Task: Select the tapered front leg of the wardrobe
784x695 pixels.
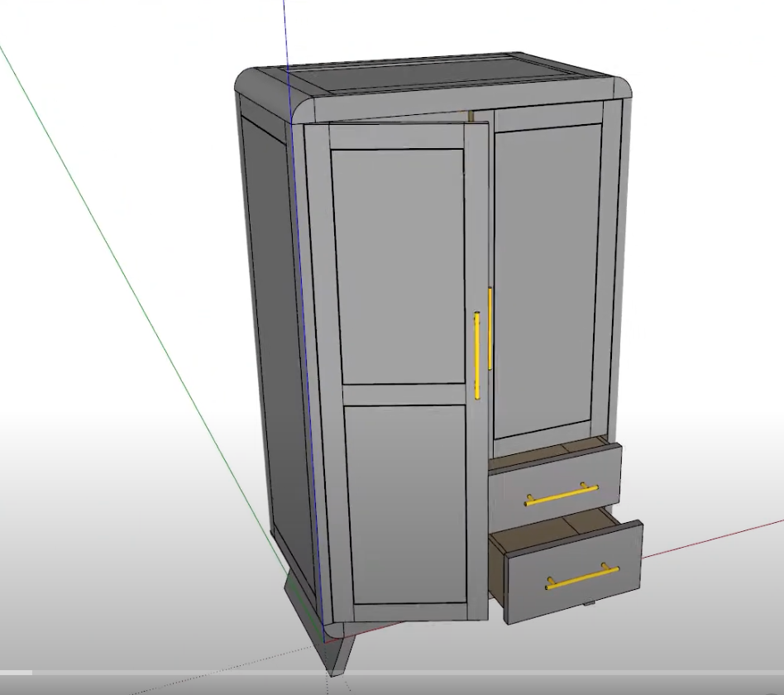Action: coord(341,654)
